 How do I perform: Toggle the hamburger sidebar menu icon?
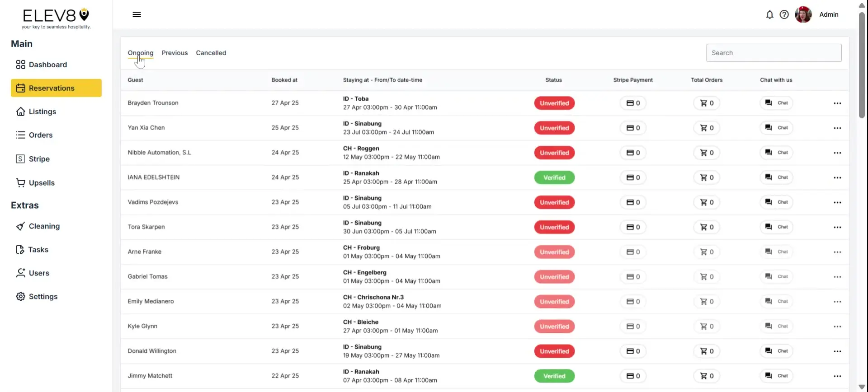(x=137, y=14)
